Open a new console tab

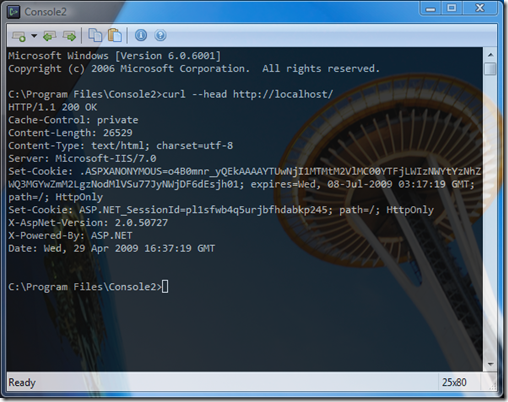19,36
